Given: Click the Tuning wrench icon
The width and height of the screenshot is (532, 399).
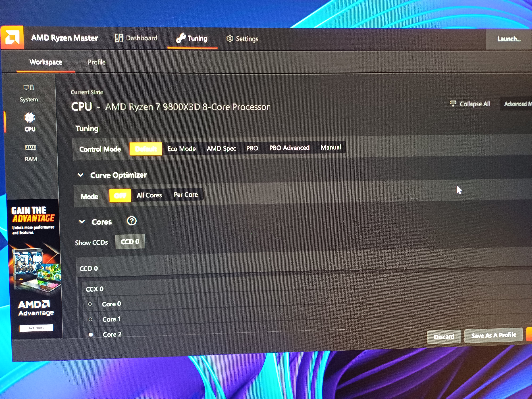Looking at the screenshot, I should (x=181, y=38).
